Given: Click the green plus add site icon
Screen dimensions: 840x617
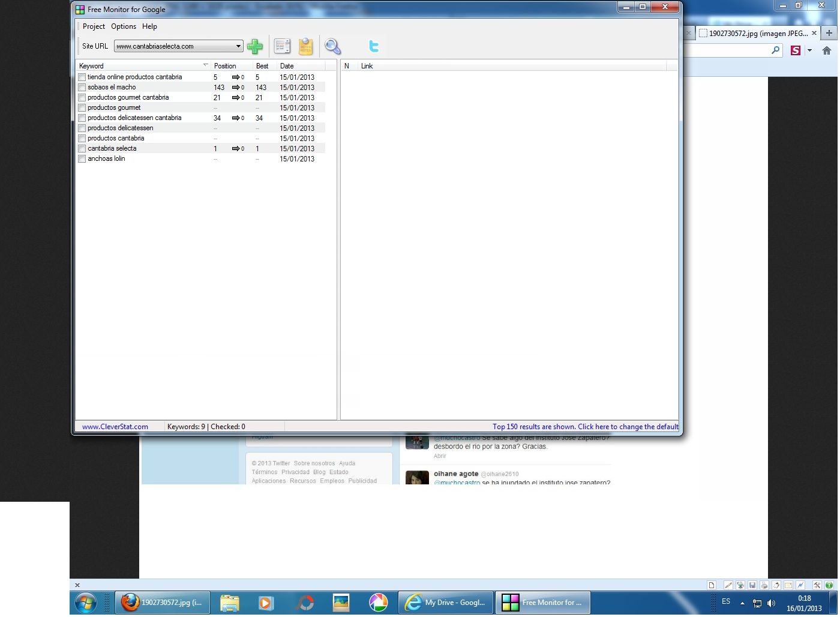Looking at the screenshot, I should (x=255, y=46).
